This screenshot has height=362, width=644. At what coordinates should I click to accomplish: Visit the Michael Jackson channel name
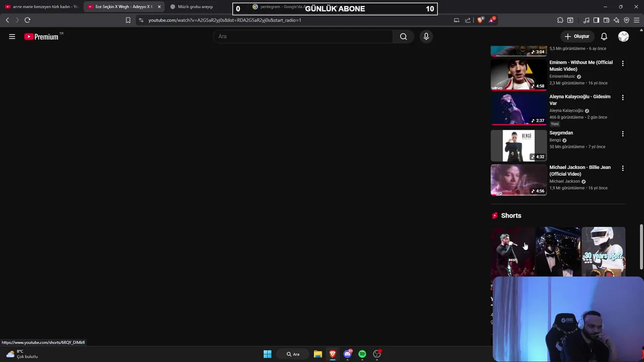coord(565,182)
